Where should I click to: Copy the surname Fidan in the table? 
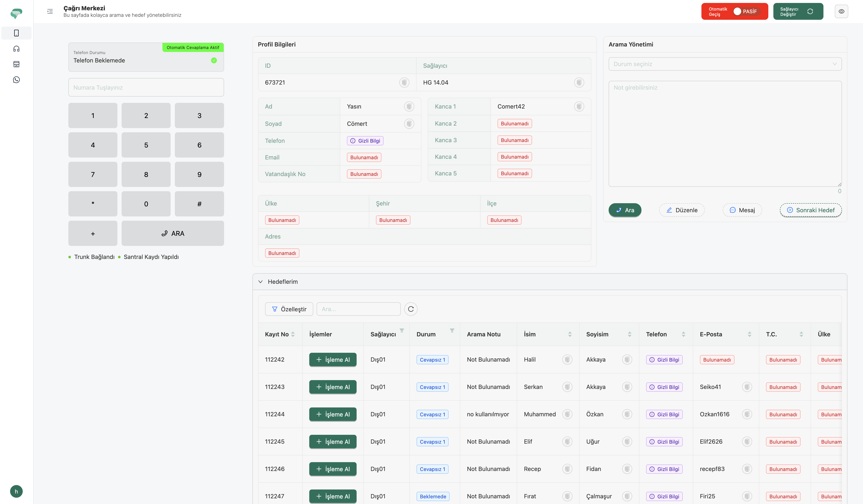tap(627, 469)
